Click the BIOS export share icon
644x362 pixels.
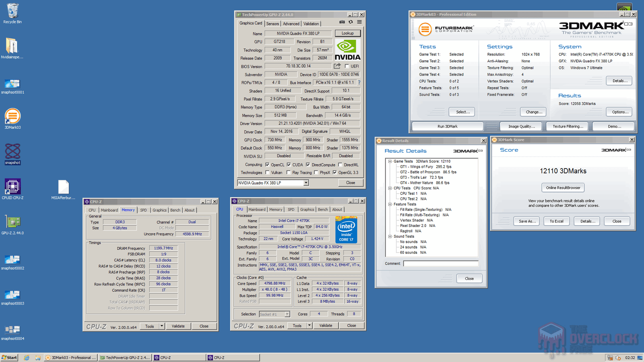(337, 66)
